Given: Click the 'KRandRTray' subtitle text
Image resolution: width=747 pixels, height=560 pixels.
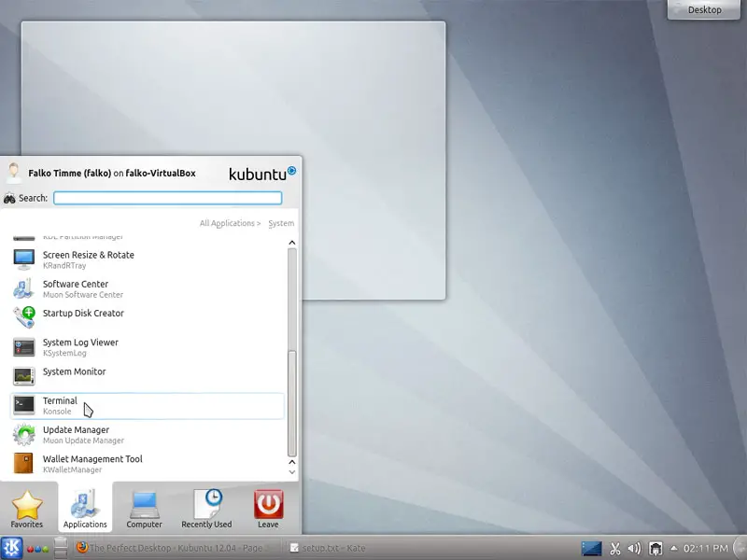Looking at the screenshot, I should pyautogui.click(x=64, y=266).
